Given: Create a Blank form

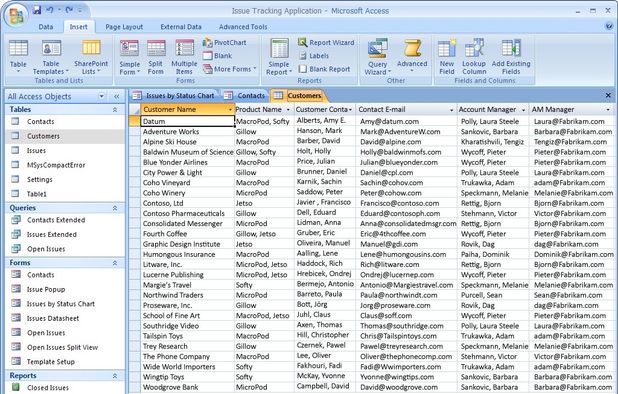Looking at the screenshot, I should point(218,56).
